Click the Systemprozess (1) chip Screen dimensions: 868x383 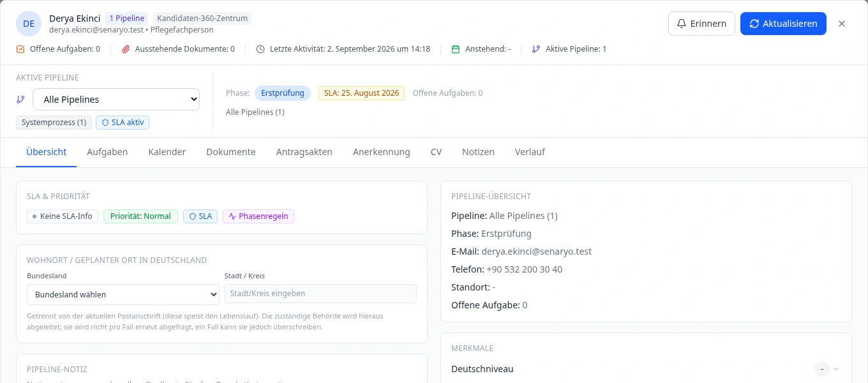[54, 123]
